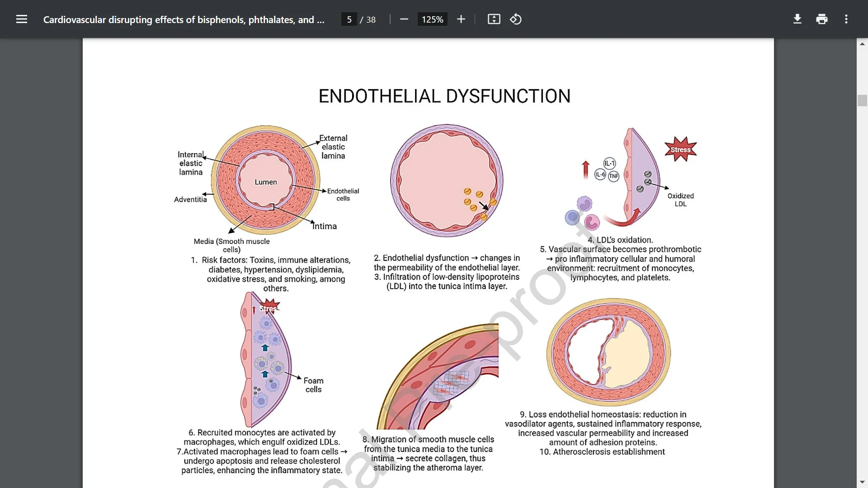The image size is (868, 488).
Task: Click the fit to page icon
Action: (x=494, y=19)
